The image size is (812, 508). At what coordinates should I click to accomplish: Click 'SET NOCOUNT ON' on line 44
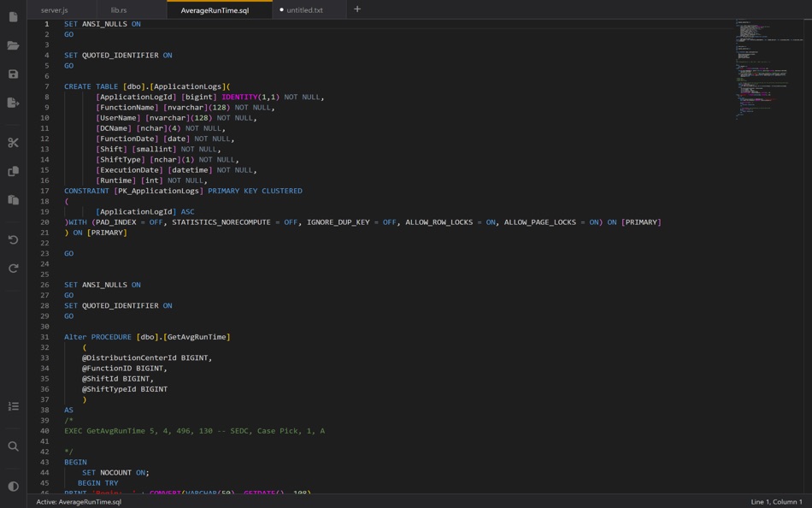(114, 472)
